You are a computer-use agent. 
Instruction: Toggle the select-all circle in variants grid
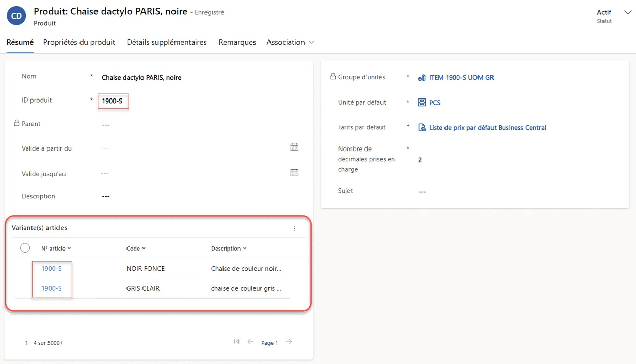coord(25,248)
